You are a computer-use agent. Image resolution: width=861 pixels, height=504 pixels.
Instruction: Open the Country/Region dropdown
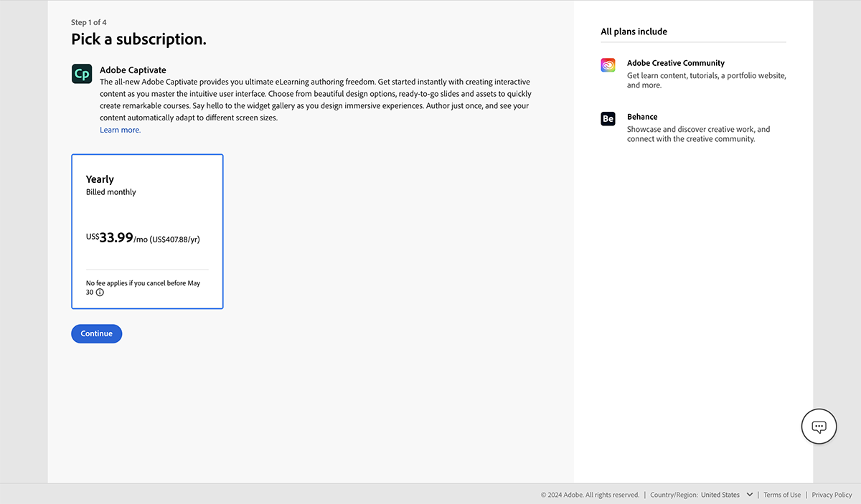(720, 495)
